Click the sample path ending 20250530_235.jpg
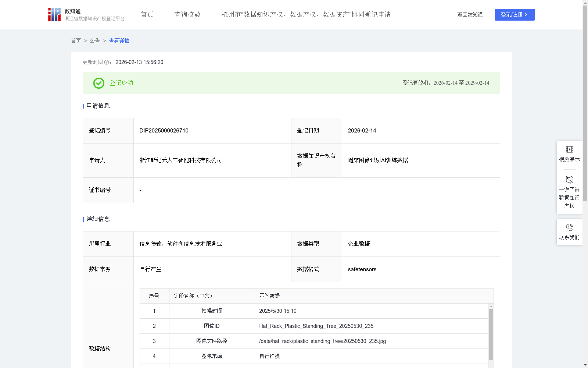Image resolution: width=588 pixels, height=368 pixels. 323,341
